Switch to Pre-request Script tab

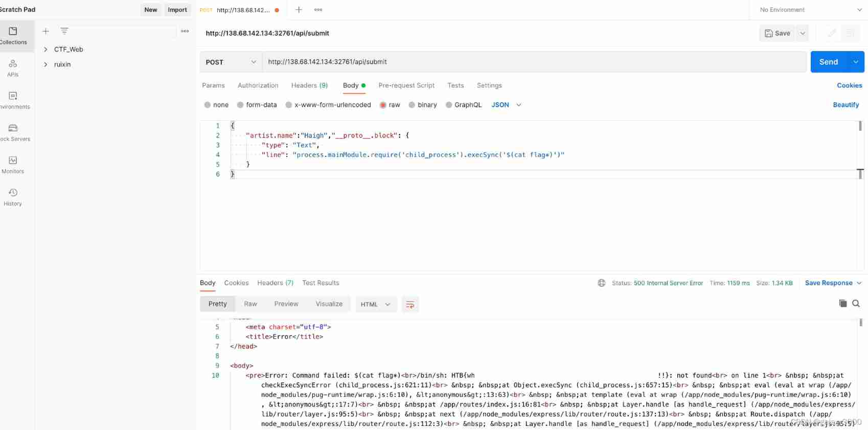click(406, 85)
